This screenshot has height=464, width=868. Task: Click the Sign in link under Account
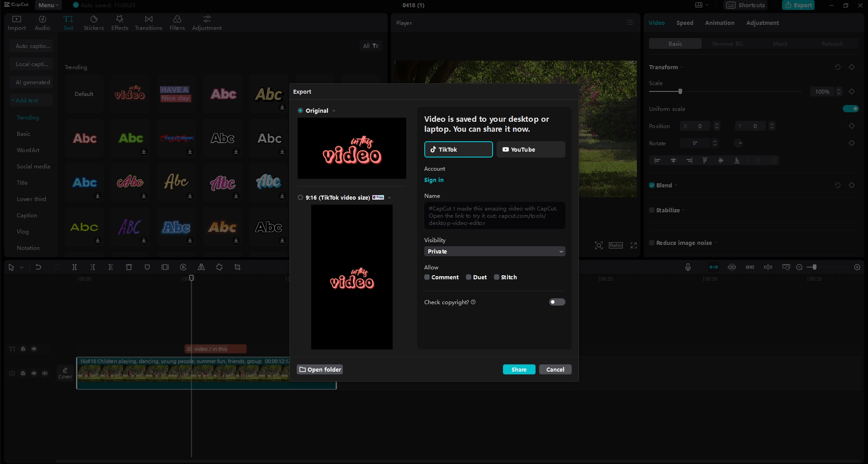pos(433,180)
